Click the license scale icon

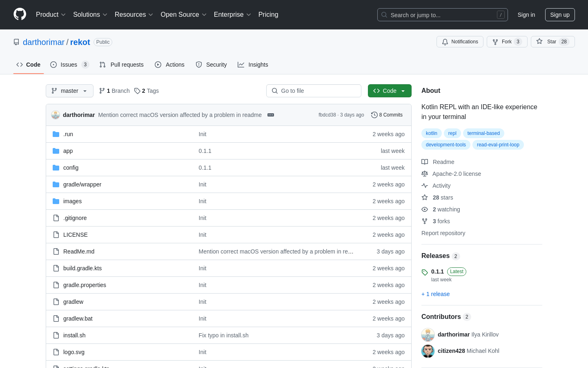[x=425, y=174]
